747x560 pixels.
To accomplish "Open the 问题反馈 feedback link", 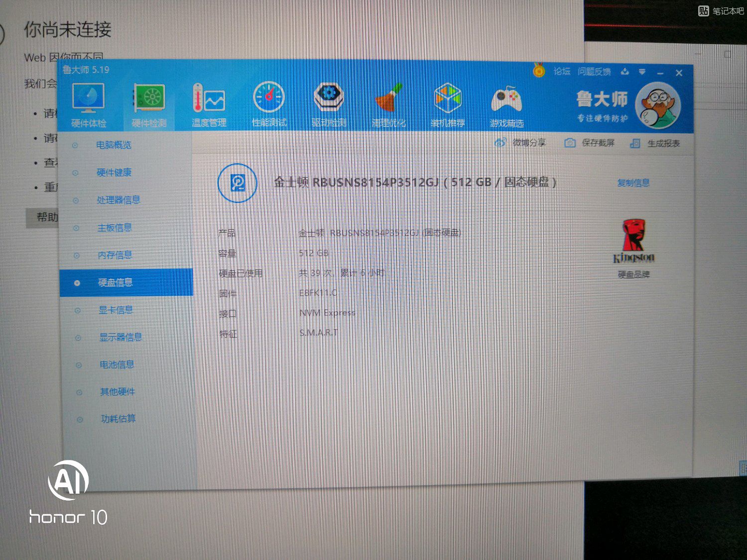I will click(594, 72).
